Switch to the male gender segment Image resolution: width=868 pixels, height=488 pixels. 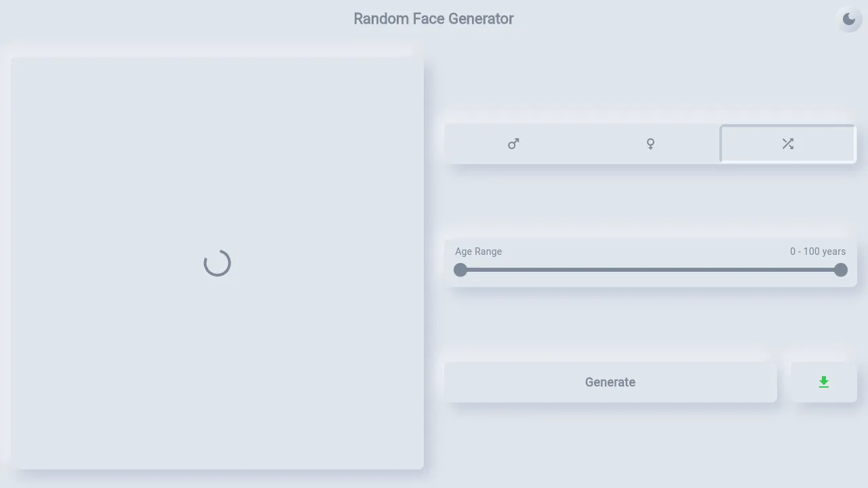coord(513,144)
